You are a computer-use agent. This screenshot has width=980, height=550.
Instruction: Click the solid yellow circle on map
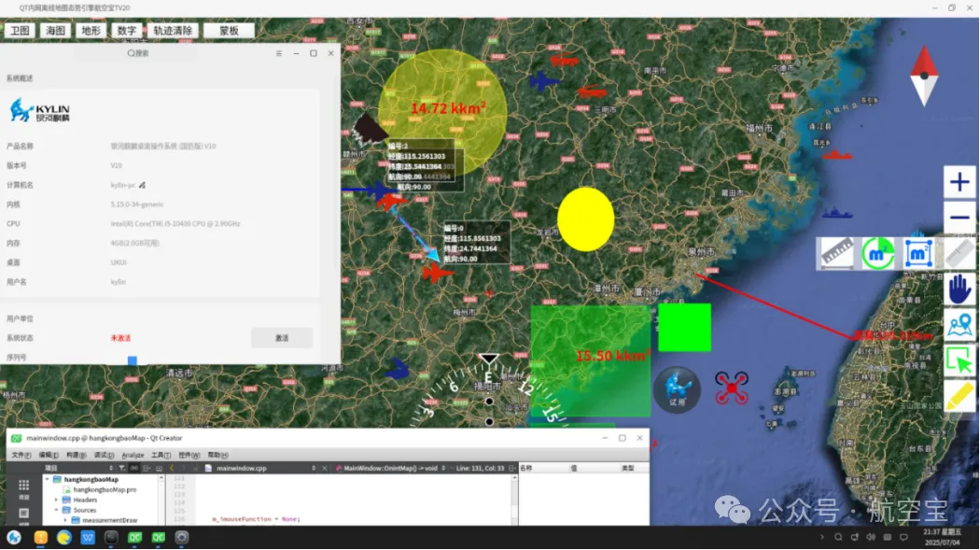point(585,219)
